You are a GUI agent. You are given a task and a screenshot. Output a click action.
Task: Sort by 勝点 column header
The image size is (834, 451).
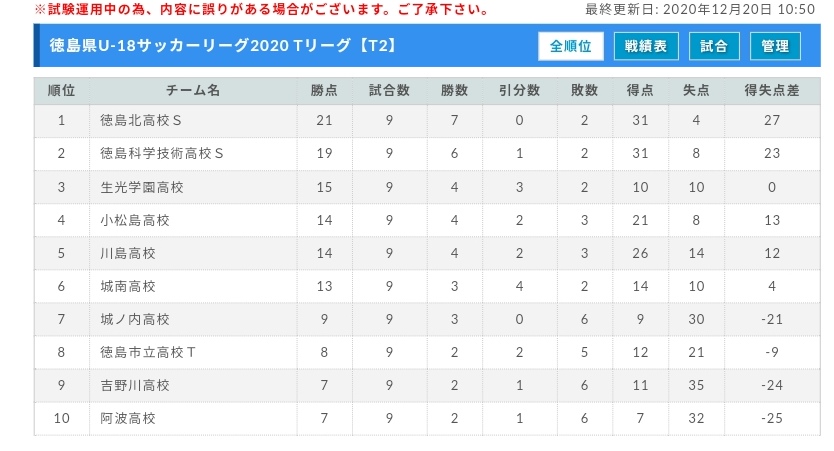click(324, 90)
